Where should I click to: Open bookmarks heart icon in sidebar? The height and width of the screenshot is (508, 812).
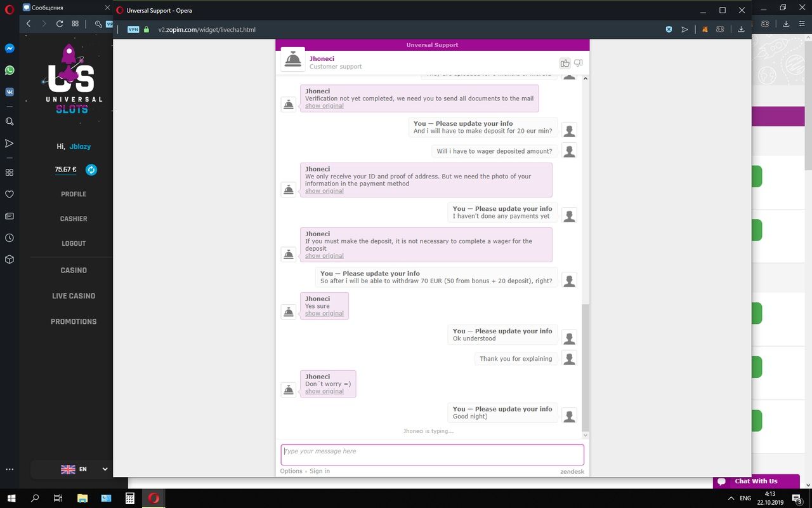click(10, 194)
